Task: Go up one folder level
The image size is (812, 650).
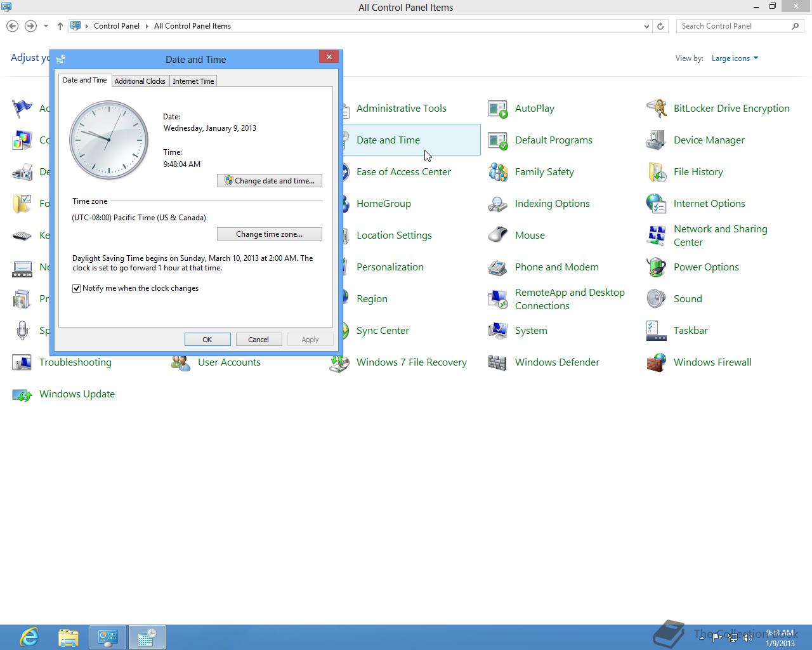Action: (x=60, y=26)
